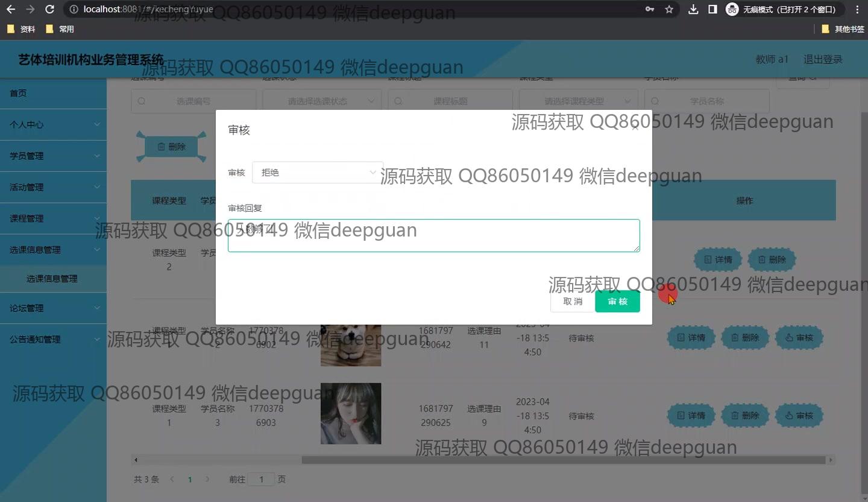Click 退出登录 link in header

click(823, 59)
